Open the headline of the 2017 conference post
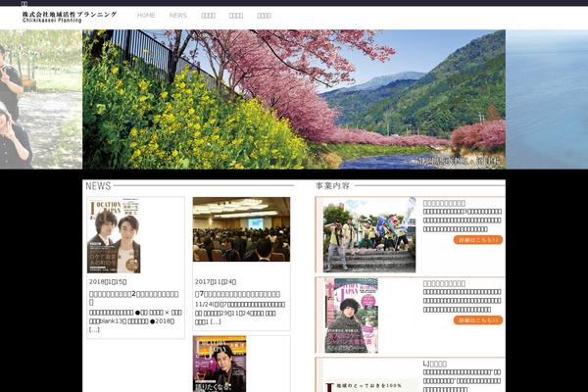Viewport: 588px width, 392px height. click(x=237, y=294)
